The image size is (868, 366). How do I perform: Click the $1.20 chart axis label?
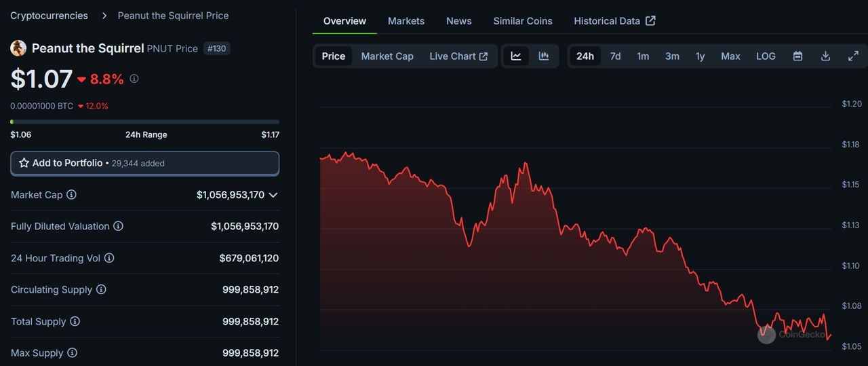[x=852, y=104]
